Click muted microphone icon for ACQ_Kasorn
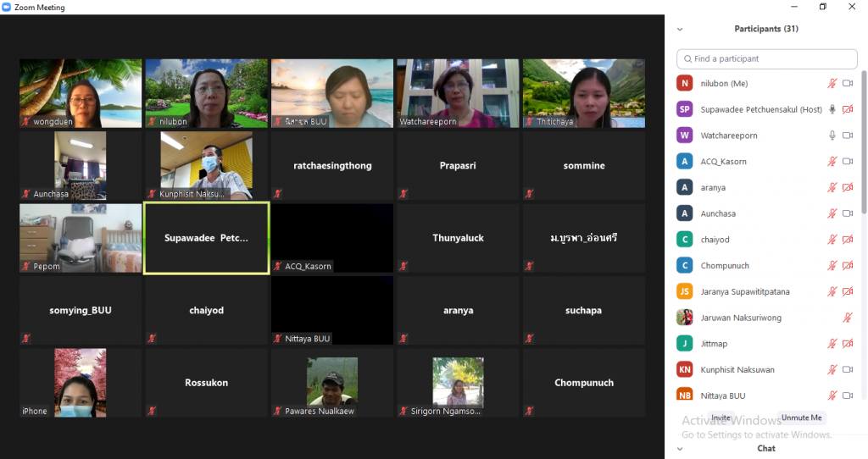Screen dimensions: 868x459 832,162
